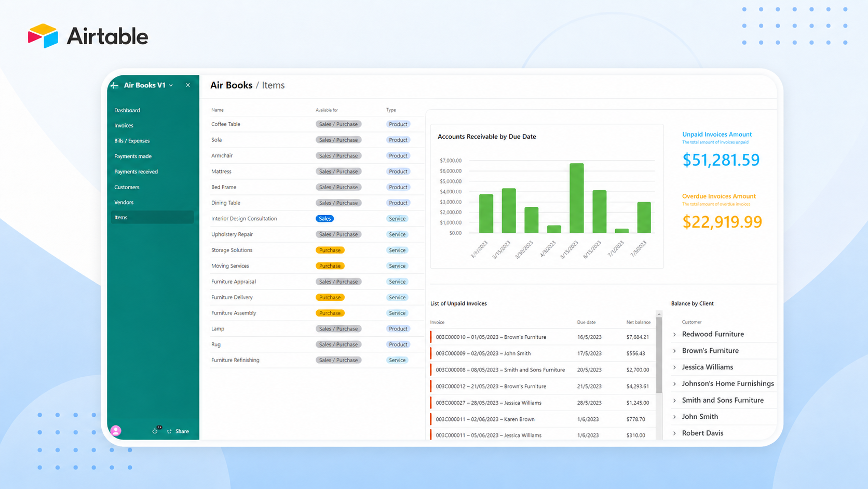Click the Airtable logo
The height and width of the screenshot is (489, 868).
click(88, 36)
